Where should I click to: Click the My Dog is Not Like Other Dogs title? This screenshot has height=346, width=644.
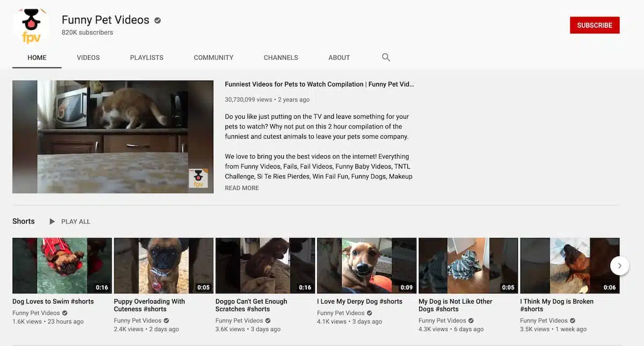pos(455,305)
